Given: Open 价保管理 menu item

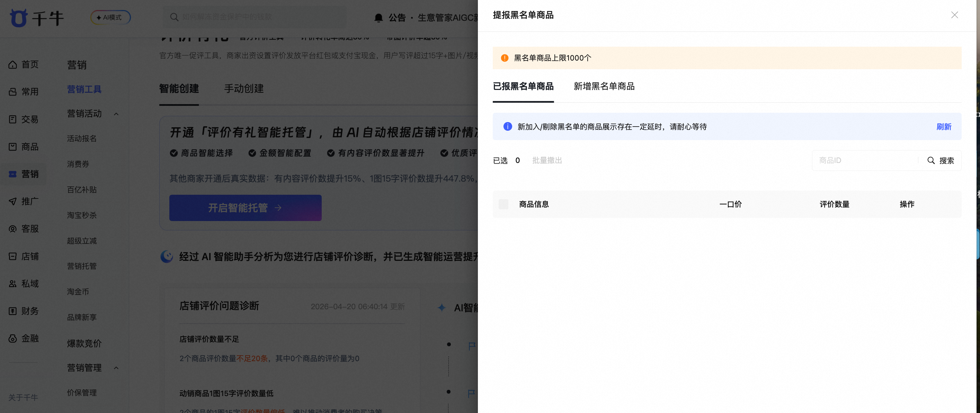Looking at the screenshot, I should point(82,393).
